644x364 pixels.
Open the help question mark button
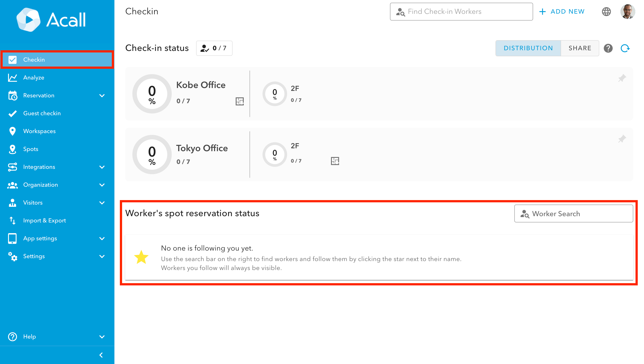tap(608, 48)
